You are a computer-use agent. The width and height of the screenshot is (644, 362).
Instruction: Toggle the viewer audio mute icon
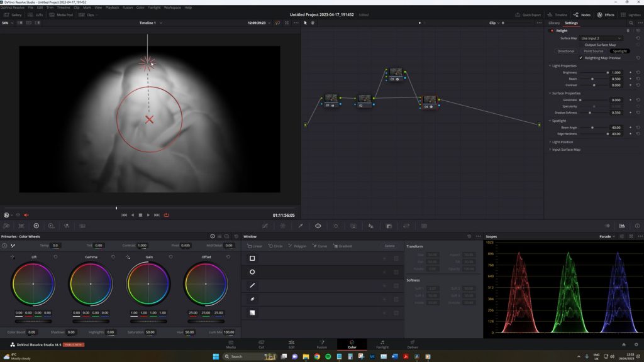pos(26,215)
